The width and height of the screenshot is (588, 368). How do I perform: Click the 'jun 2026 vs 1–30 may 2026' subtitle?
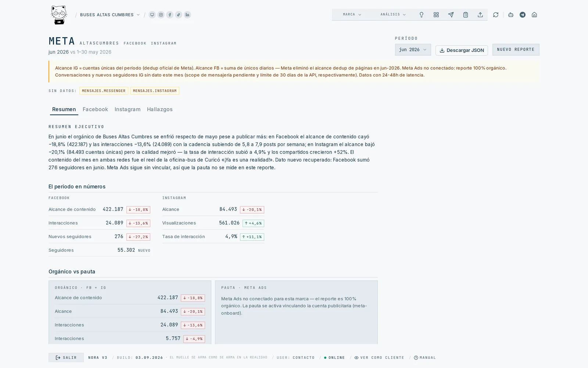coord(80,52)
